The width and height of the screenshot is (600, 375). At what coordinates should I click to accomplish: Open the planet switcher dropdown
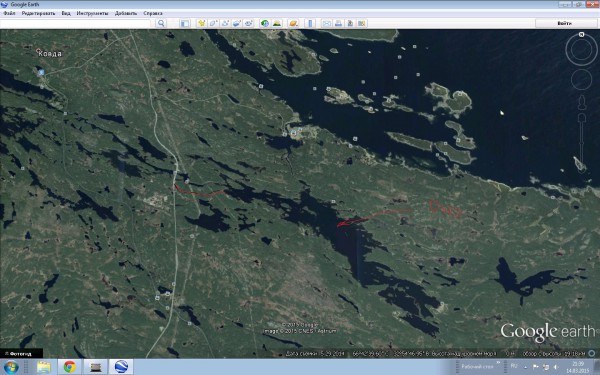click(x=293, y=23)
